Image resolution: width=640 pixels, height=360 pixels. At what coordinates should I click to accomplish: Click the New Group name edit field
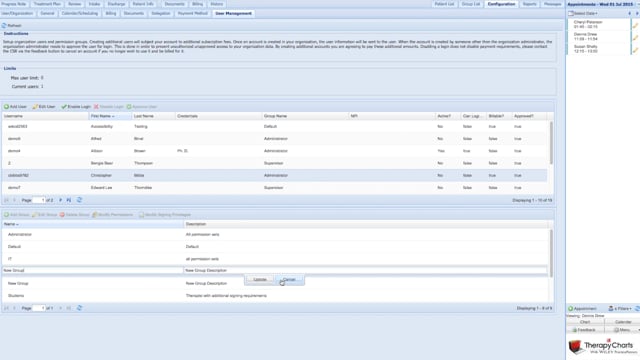tap(93, 270)
